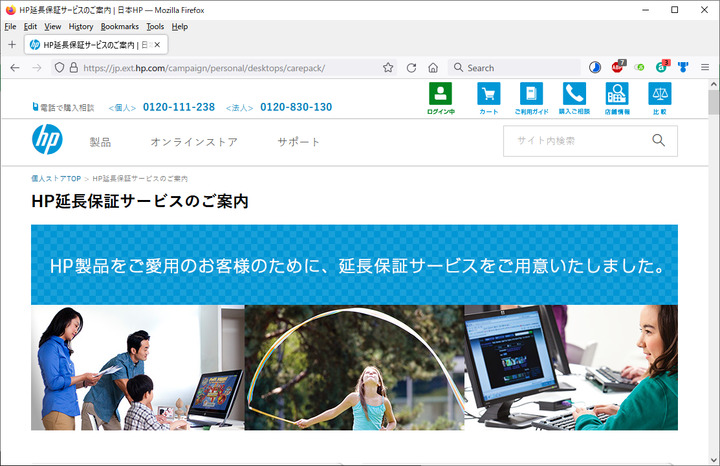Click the URL address bar
The width and height of the screenshot is (720, 466).
coord(225,68)
